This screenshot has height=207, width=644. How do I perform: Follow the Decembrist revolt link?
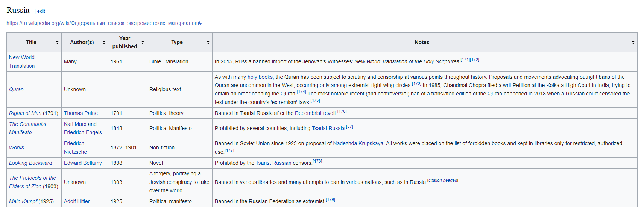(x=315, y=113)
